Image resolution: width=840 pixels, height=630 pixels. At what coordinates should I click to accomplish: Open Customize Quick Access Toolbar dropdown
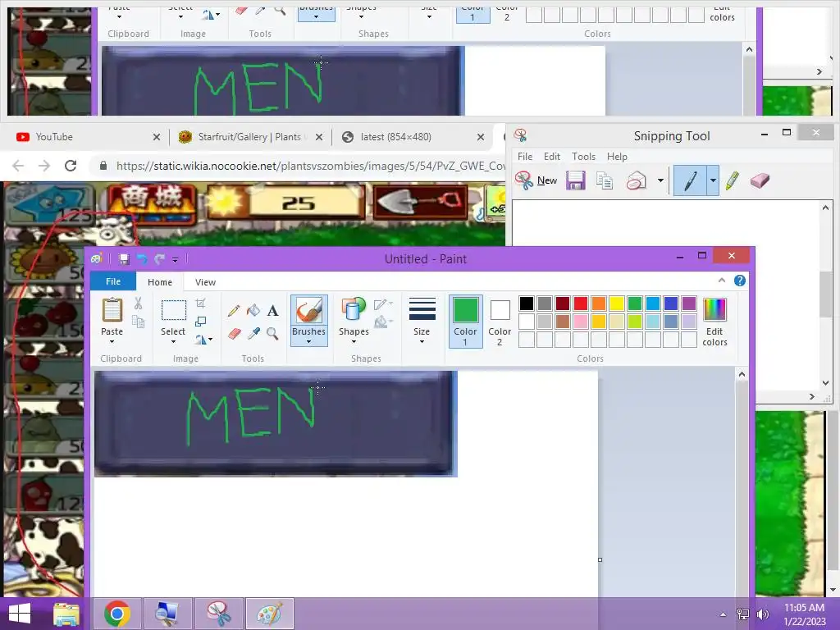(176, 260)
